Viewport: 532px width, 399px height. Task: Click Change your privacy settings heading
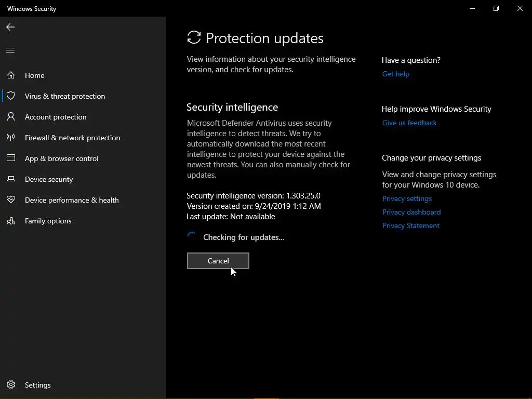tap(431, 158)
